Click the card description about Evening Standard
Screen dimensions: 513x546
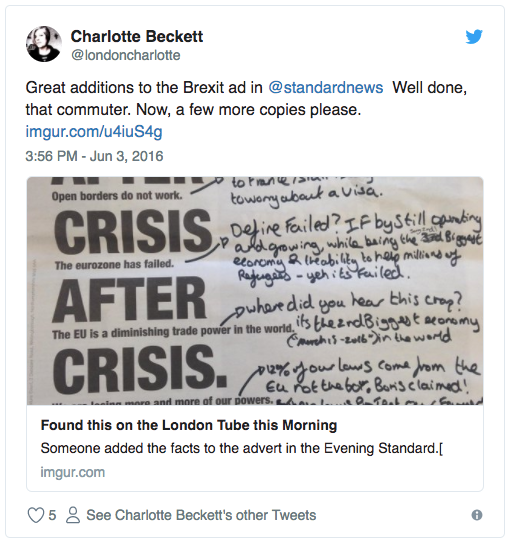click(242, 448)
